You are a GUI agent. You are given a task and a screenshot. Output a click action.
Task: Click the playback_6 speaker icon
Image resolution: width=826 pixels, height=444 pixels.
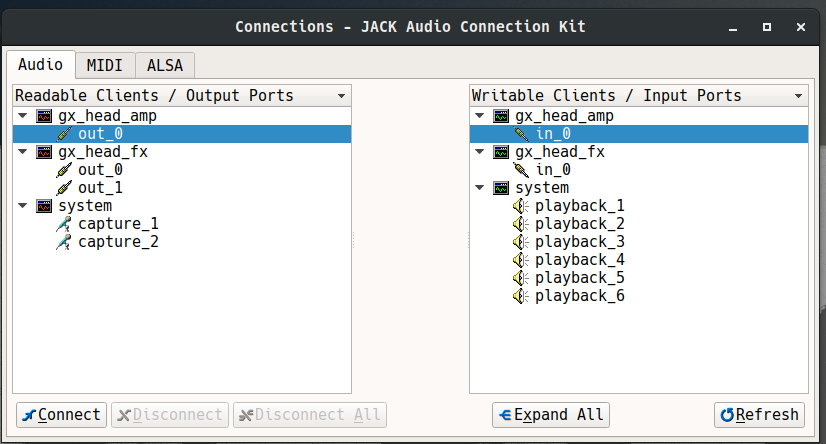[x=521, y=296]
